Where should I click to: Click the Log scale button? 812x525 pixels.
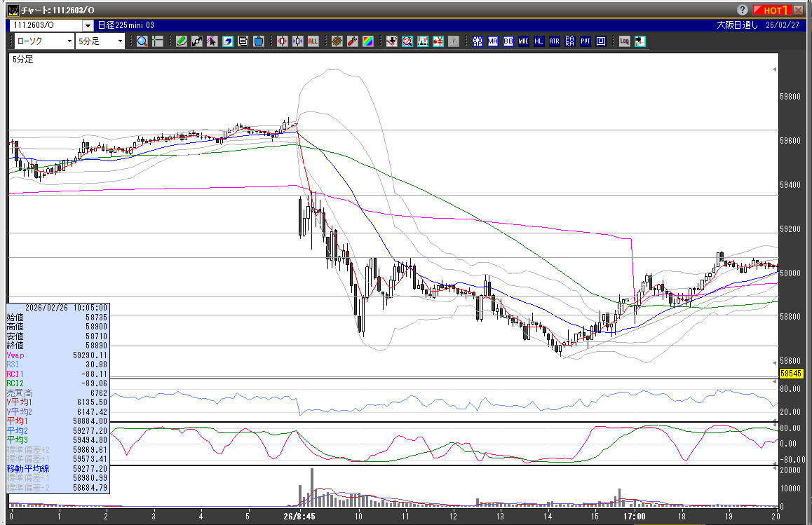click(624, 41)
